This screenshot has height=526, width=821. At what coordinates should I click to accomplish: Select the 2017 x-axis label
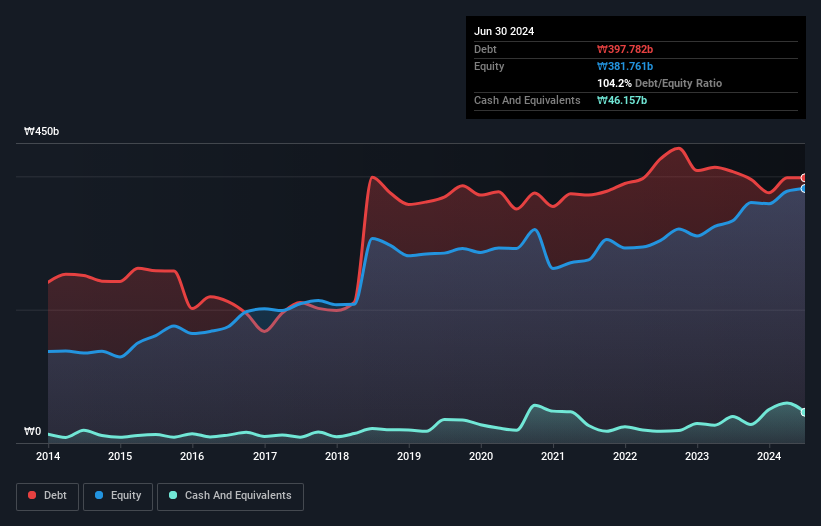(265, 456)
